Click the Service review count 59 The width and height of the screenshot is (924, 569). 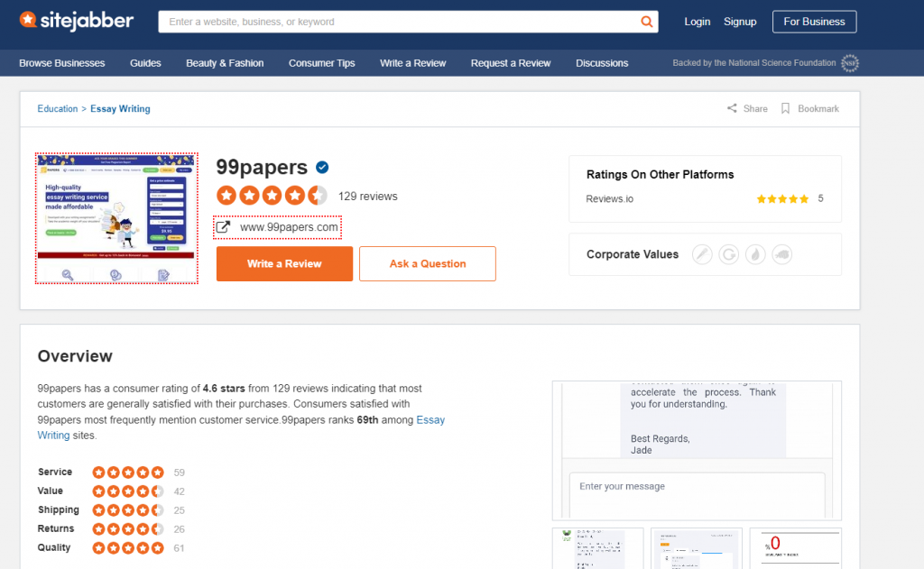click(x=180, y=473)
